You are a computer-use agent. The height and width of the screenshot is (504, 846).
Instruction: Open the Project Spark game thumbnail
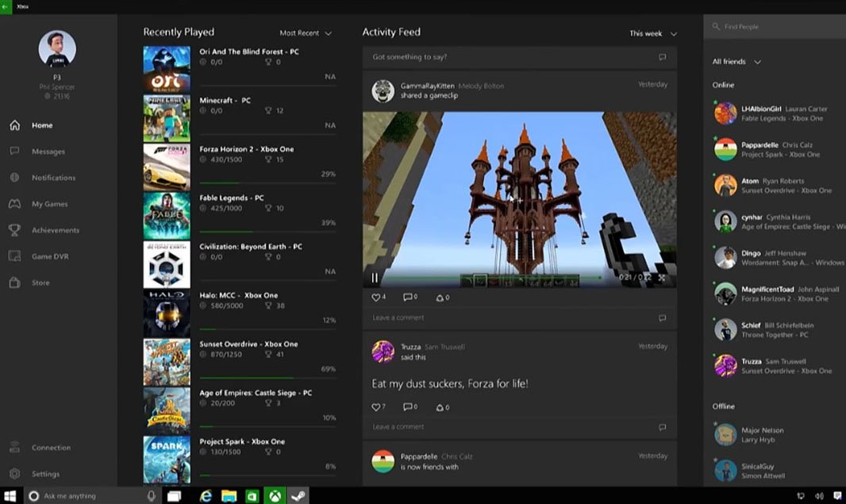coord(167,460)
